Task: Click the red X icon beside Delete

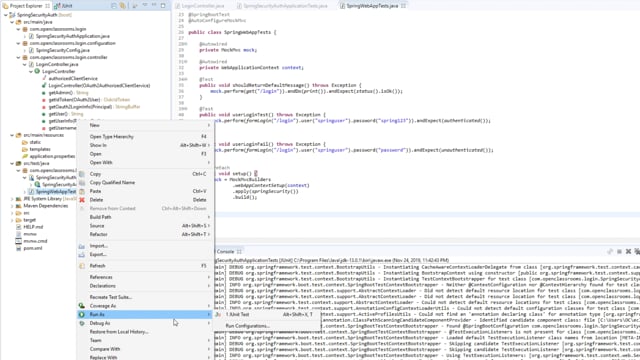Action: click(x=82, y=200)
